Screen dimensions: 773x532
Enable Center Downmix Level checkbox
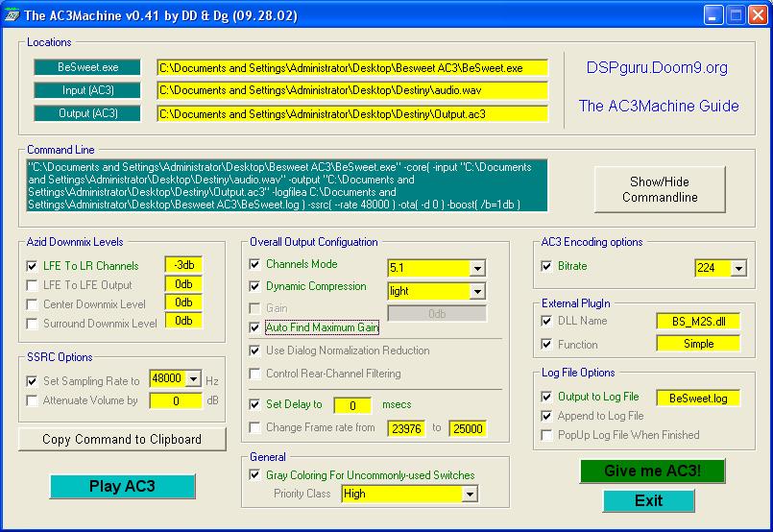click(x=32, y=304)
